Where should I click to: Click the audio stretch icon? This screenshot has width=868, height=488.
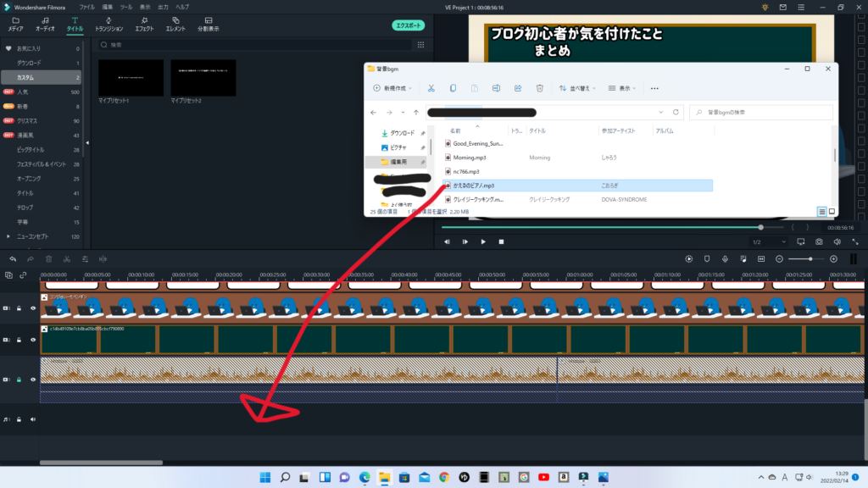(x=103, y=259)
